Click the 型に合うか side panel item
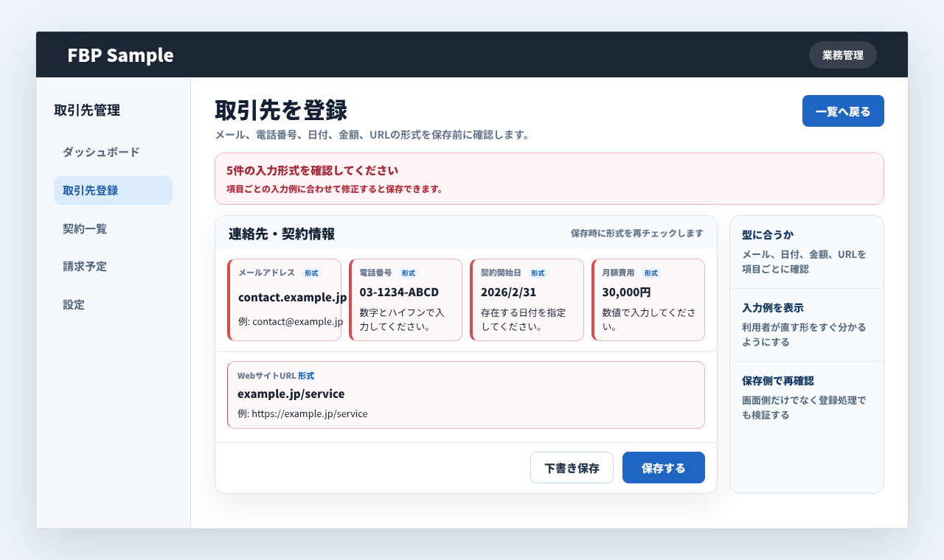Viewport: 944px width, 560px height. coord(807,252)
